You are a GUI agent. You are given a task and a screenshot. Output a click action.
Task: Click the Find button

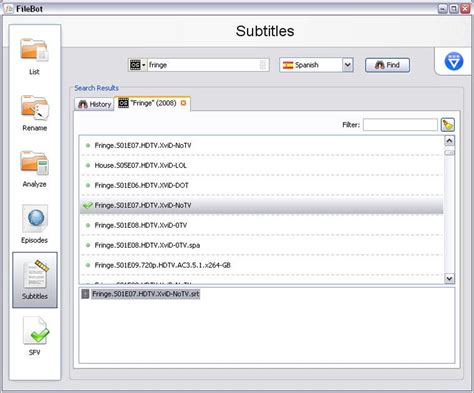point(387,65)
